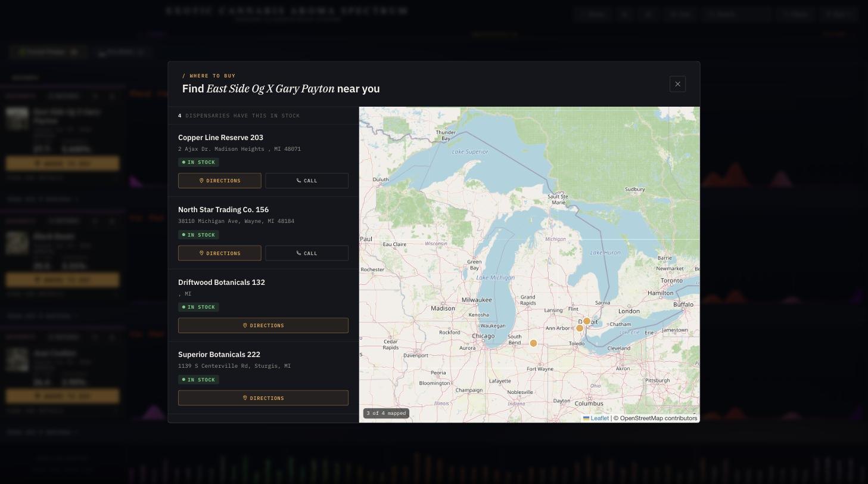868x484 pixels.
Task: Click the 'Milwaukee' label on the map
Action: 477,300
